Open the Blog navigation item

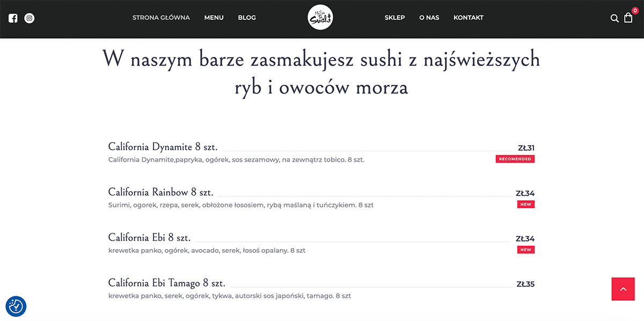(247, 18)
